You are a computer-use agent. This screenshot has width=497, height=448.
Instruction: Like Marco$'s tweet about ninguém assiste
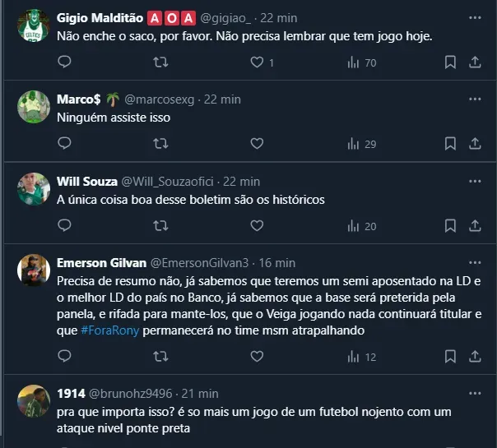(257, 144)
